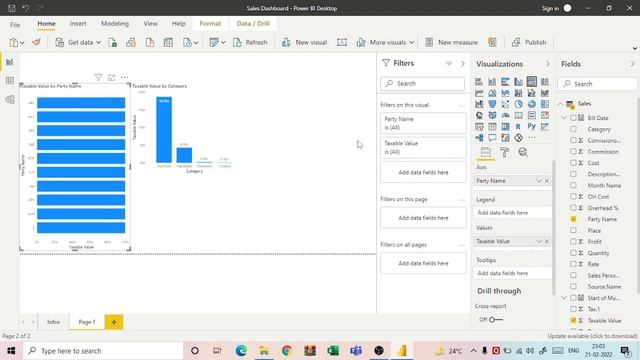Choose the Pie chart visualization

tap(518, 104)
